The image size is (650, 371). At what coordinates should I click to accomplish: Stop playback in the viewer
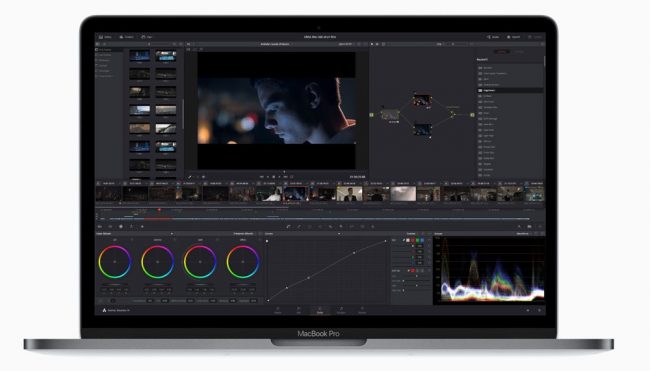pyautogui.click(x=274, y=177)
